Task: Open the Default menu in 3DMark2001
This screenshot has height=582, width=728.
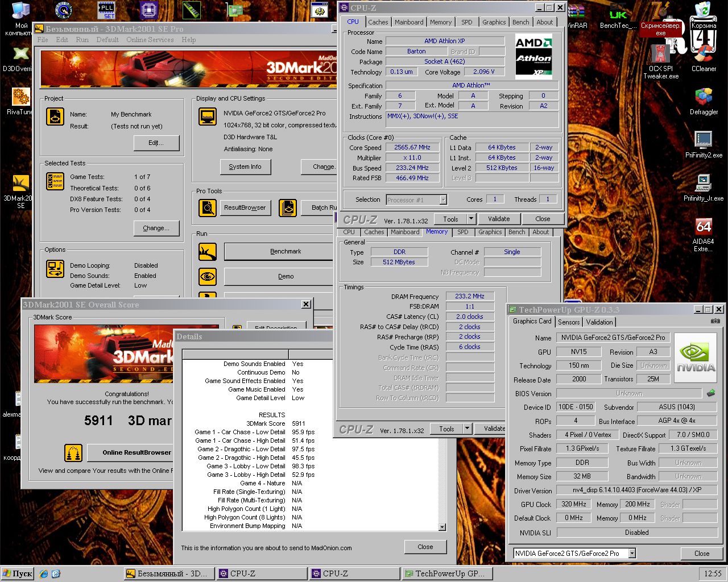Action: coord(107,40)
